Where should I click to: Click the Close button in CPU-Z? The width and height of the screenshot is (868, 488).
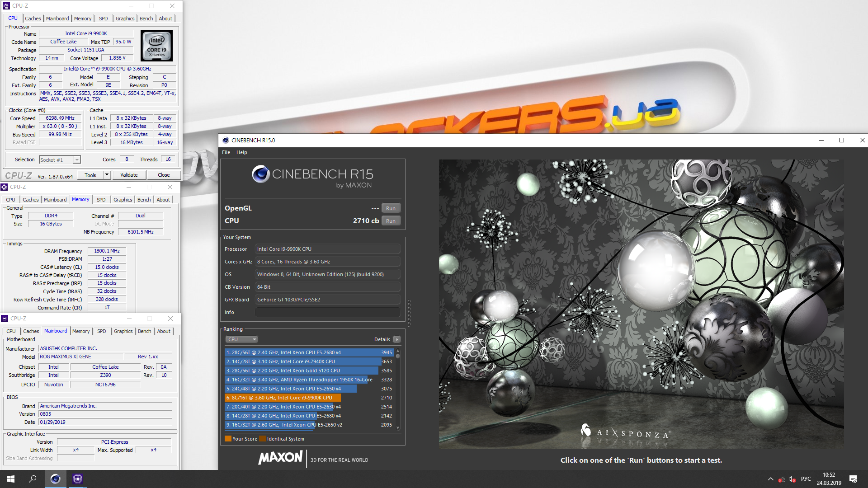[164, 175]
